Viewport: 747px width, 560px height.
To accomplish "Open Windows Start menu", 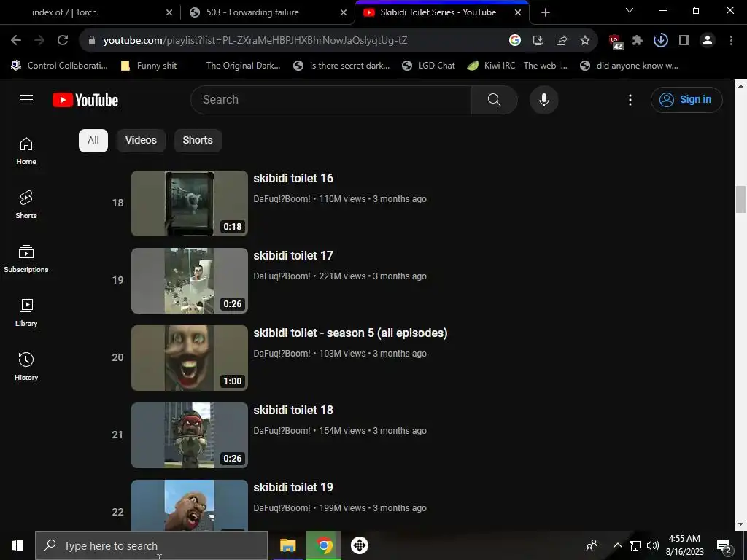I will (x=18, y=545).
